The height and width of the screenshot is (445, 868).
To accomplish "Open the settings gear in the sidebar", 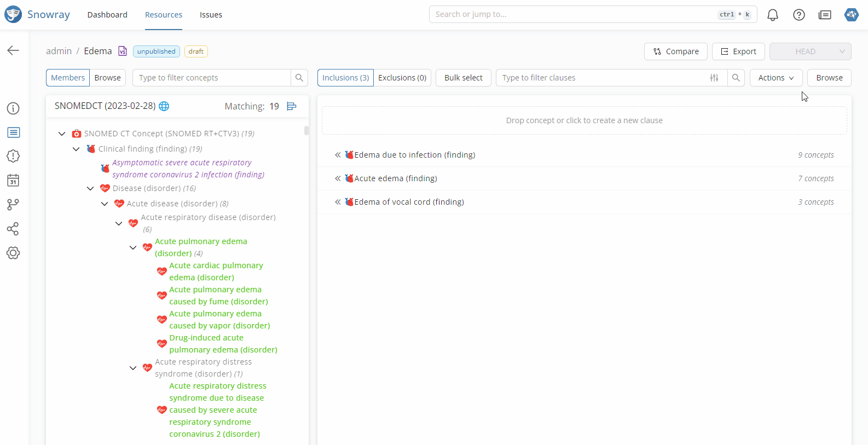I will pyautogui.click(x=13, y=253).
